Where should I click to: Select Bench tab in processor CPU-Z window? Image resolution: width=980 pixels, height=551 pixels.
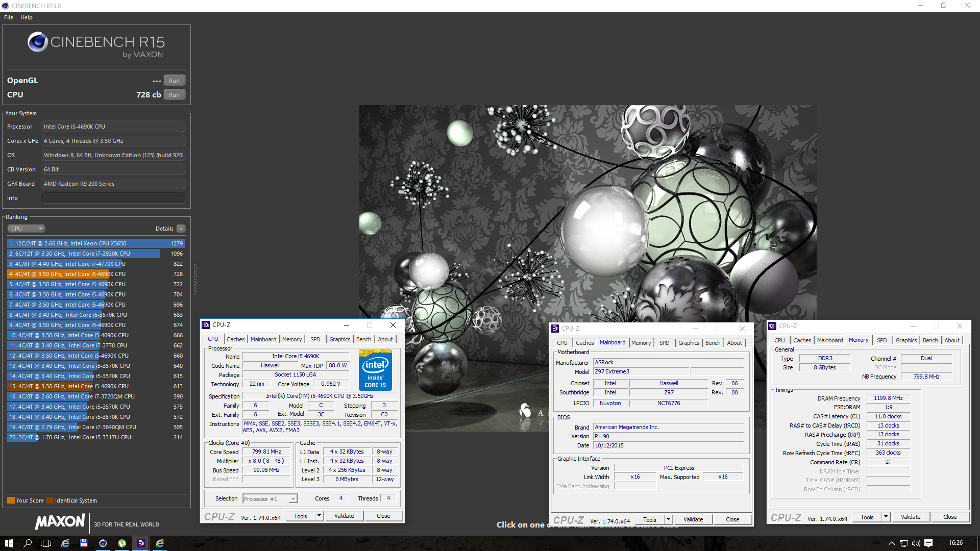[364, 339]
